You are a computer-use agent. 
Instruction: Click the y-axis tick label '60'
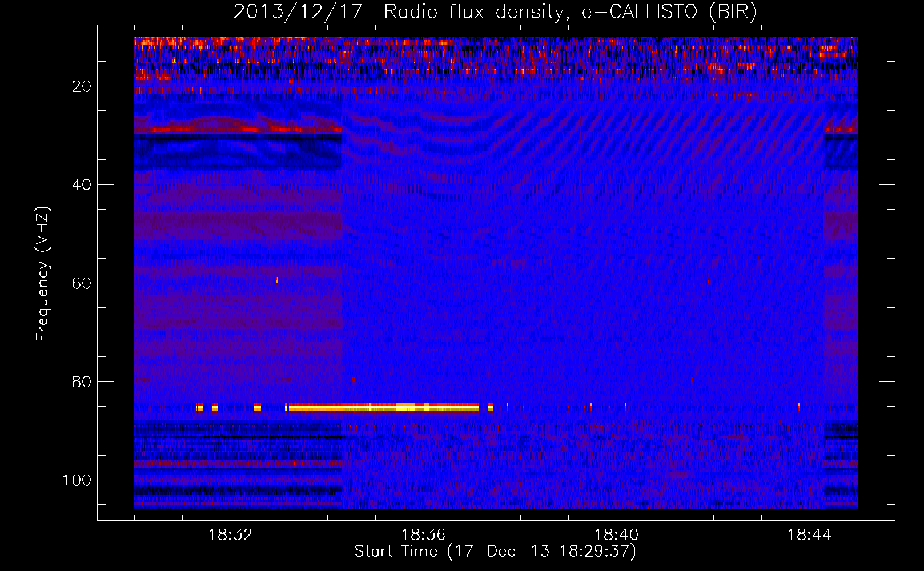pos(82,283)
